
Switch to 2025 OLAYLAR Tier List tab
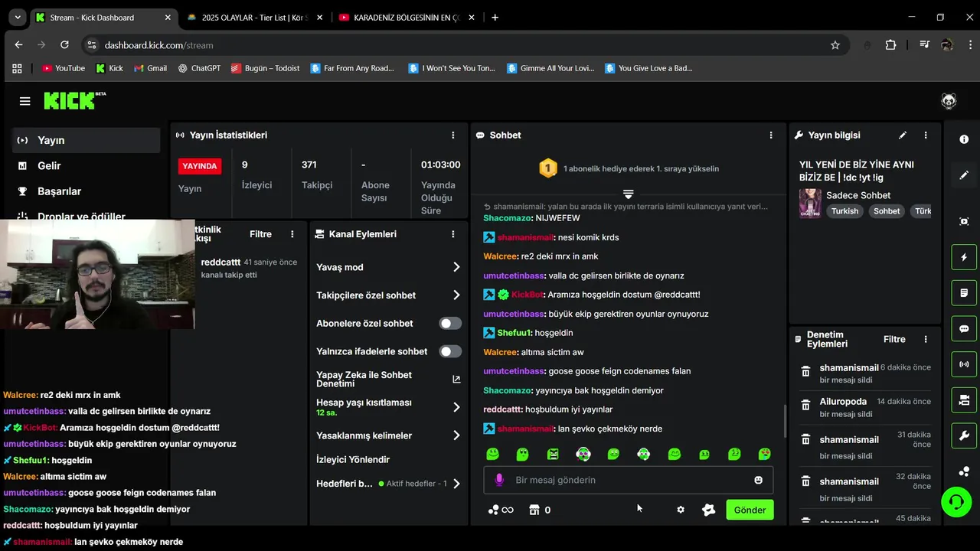click(255, 18)
